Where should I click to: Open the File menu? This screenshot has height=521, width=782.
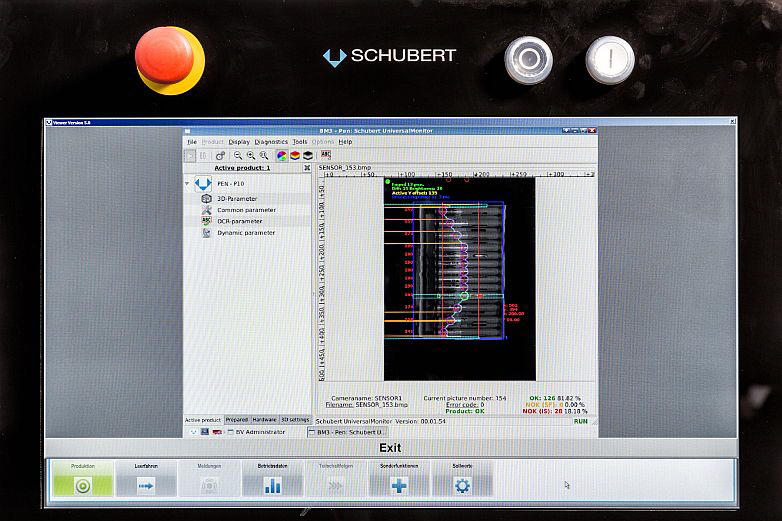pos(192,142)
